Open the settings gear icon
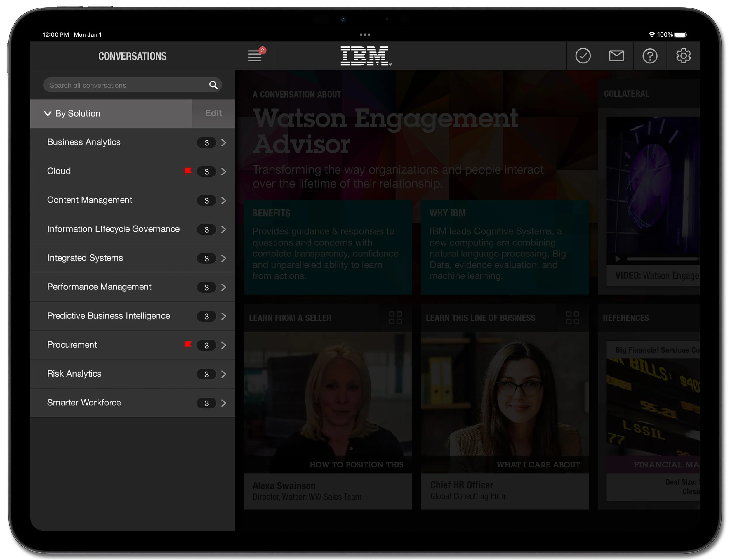730x560 pixels. 683,56
